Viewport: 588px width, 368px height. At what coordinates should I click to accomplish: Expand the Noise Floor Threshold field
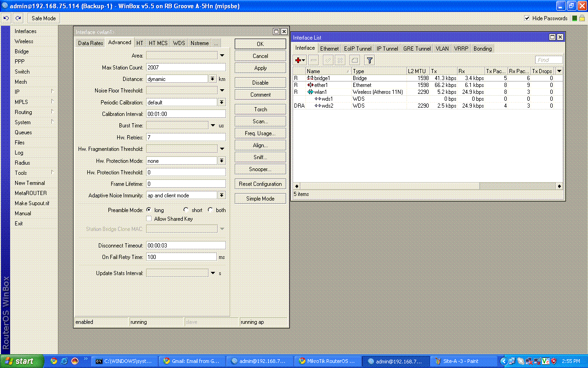click(222, 91)
